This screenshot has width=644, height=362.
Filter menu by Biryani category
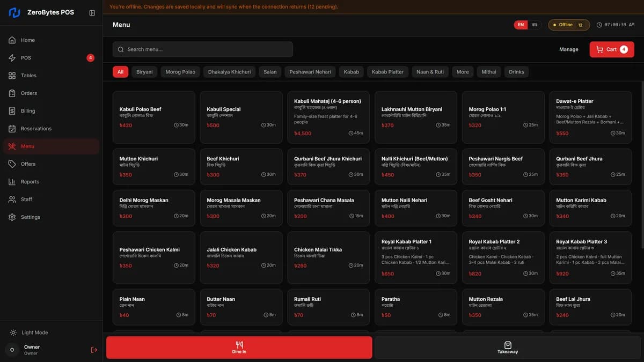(x=144, y=72)
